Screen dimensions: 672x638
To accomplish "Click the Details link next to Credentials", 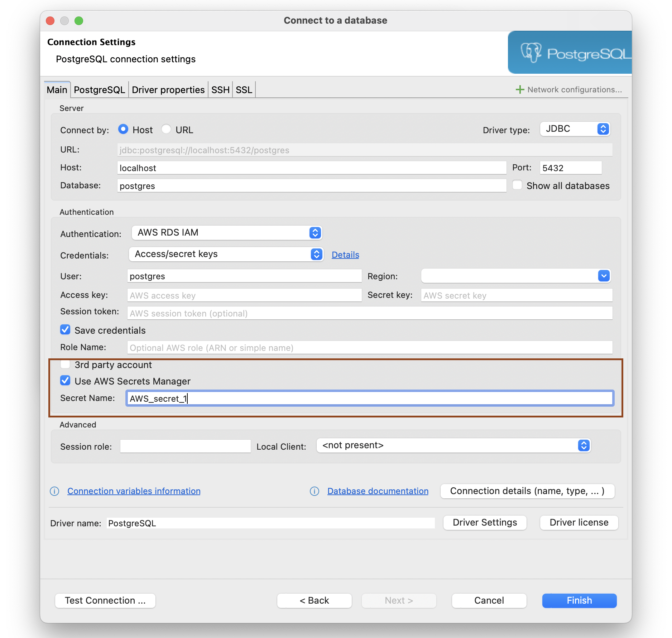I will (x=345, y=255).
